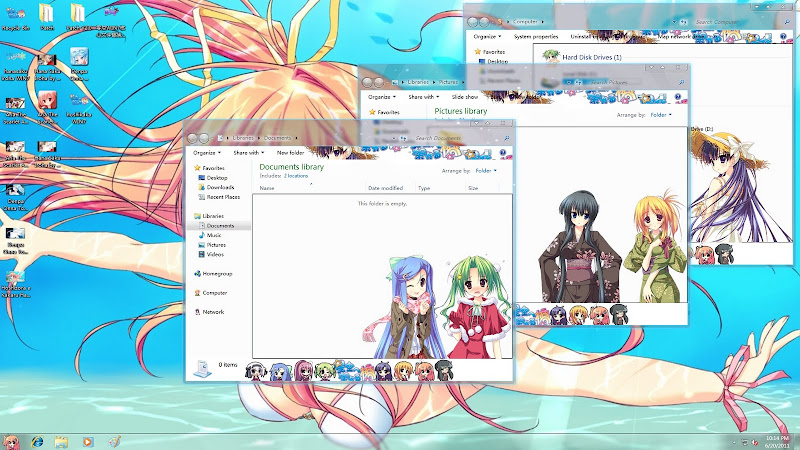
Task: Open Organize dropdown in the Pictures window
Action: (x=382, y=96)
